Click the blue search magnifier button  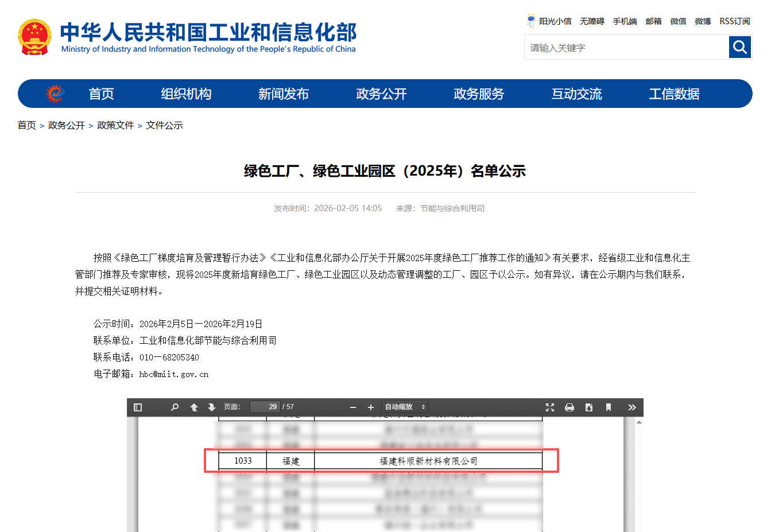[739, 46]
